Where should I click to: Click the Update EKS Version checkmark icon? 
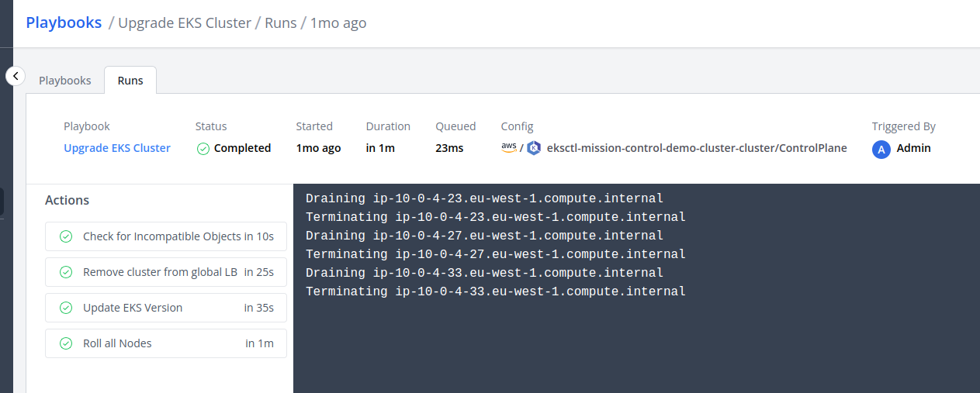tap(66, 308)
